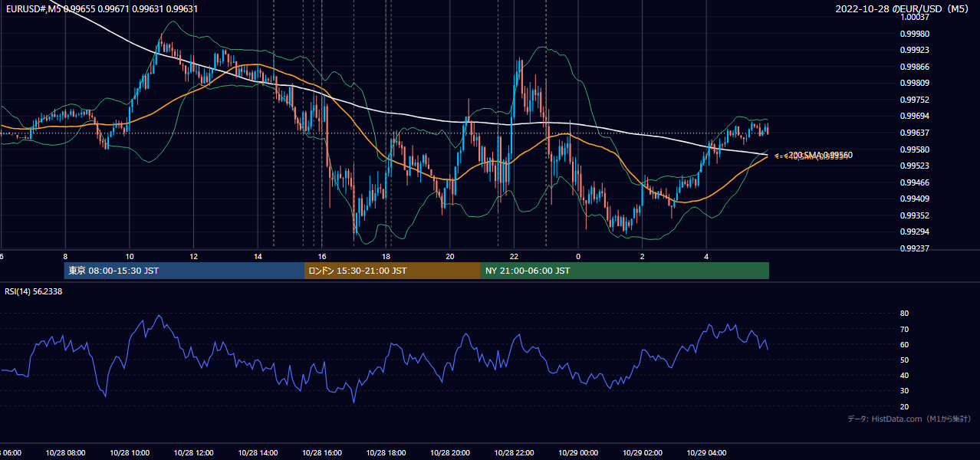Screen dimensions: 980x460
Task: Click the 10/28 12:00 date label
Action: click(x=193, y=453)
